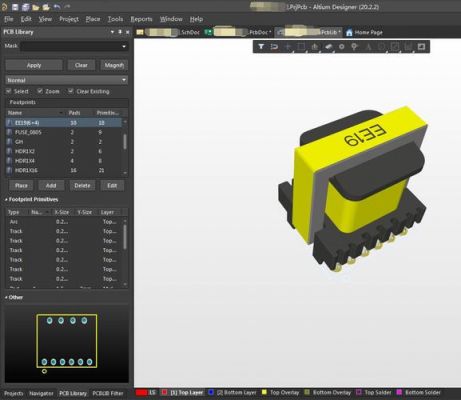The height and width of the screenshot is (400, 461).
Task: Open the Project menu
Action: [x=69, y=19]
